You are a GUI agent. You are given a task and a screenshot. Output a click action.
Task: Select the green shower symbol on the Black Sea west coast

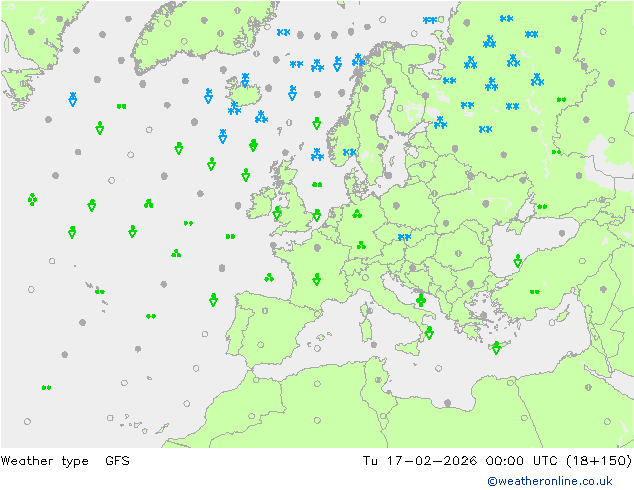tap(518, 261)
